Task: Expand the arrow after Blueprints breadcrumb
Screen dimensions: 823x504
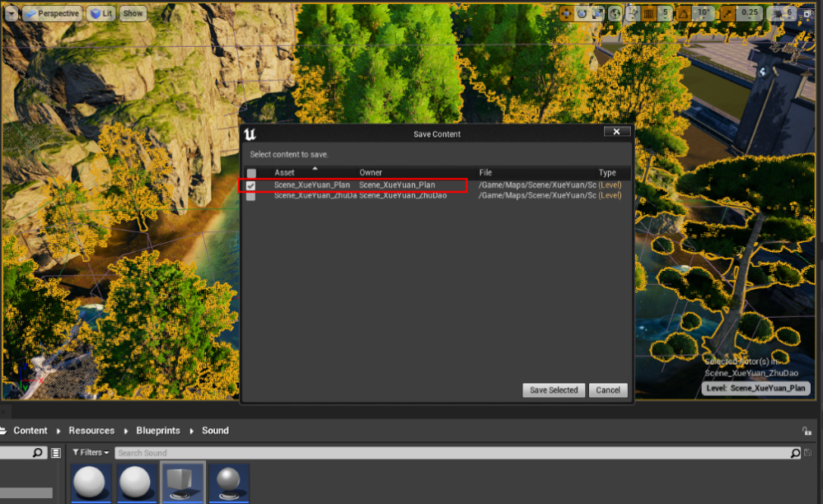Action: (192, 431)
